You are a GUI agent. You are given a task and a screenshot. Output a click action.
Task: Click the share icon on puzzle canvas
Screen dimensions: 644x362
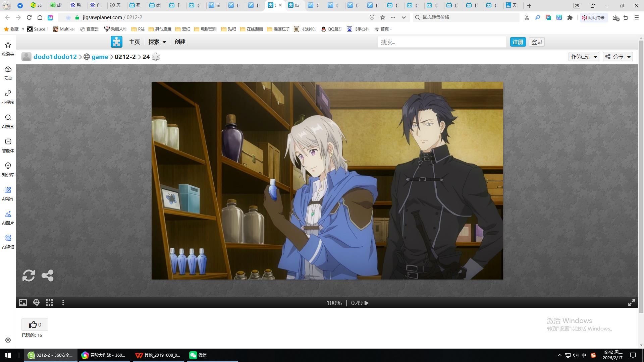47,276
